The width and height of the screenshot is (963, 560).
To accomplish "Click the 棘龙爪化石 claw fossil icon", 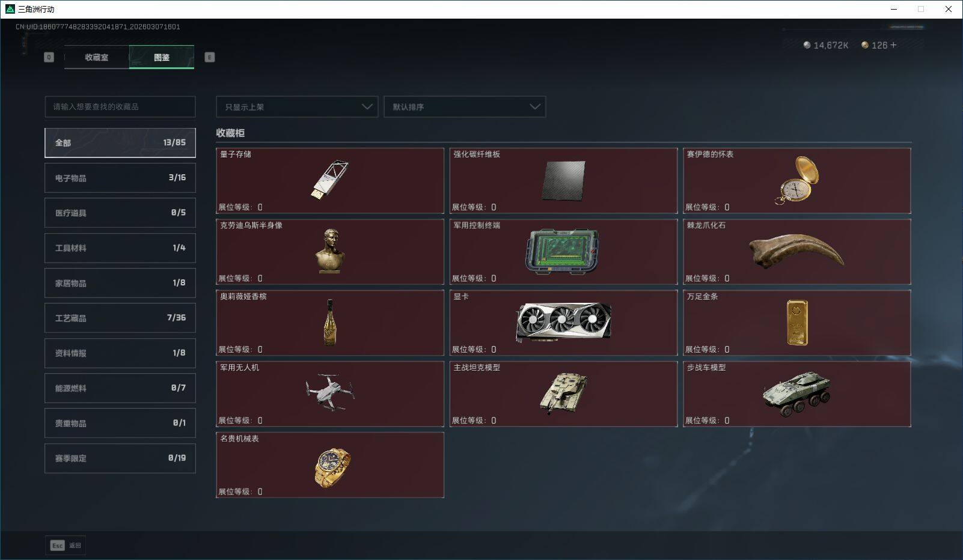I will pyautogui.click(x=796, y=251).
